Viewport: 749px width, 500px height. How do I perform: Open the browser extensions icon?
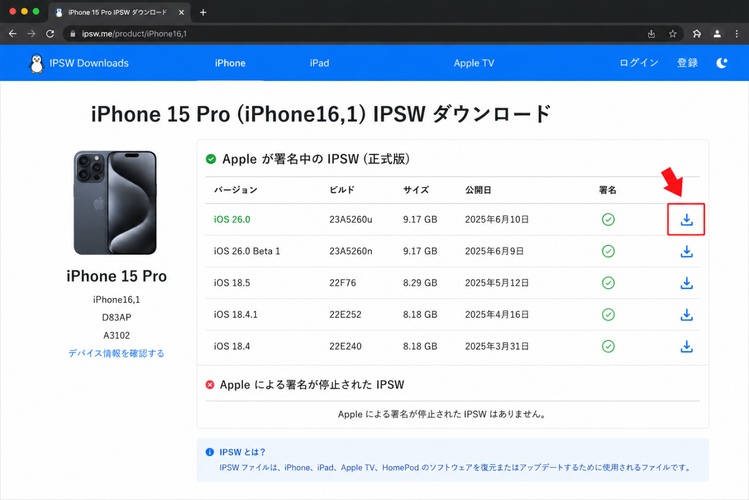(x=697, y=34)
